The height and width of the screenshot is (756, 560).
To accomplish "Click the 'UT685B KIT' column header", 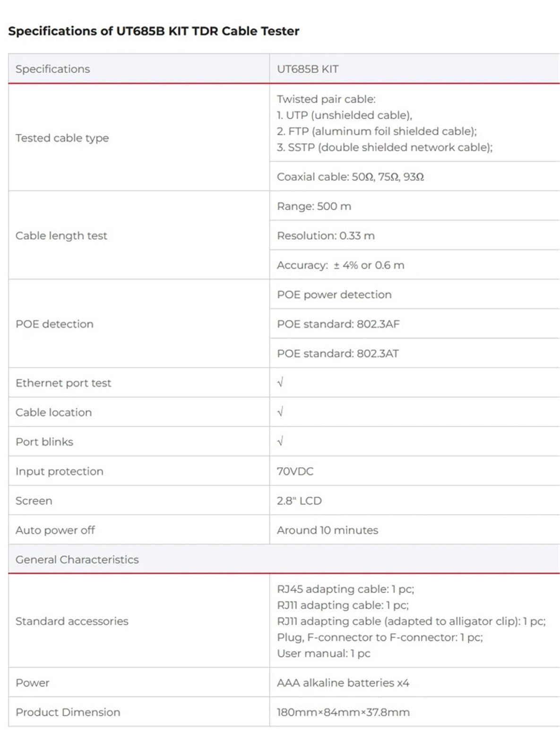I will tap(414, 69).
